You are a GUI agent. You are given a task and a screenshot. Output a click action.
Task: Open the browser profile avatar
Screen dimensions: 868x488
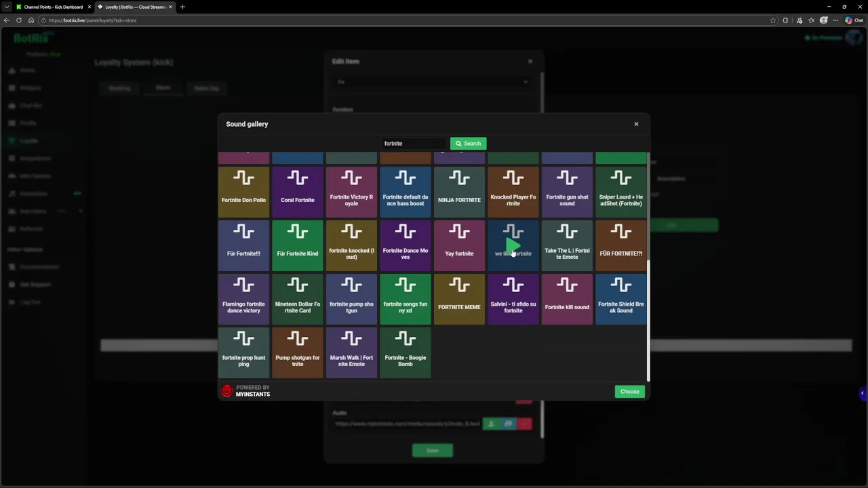(824, 20)
